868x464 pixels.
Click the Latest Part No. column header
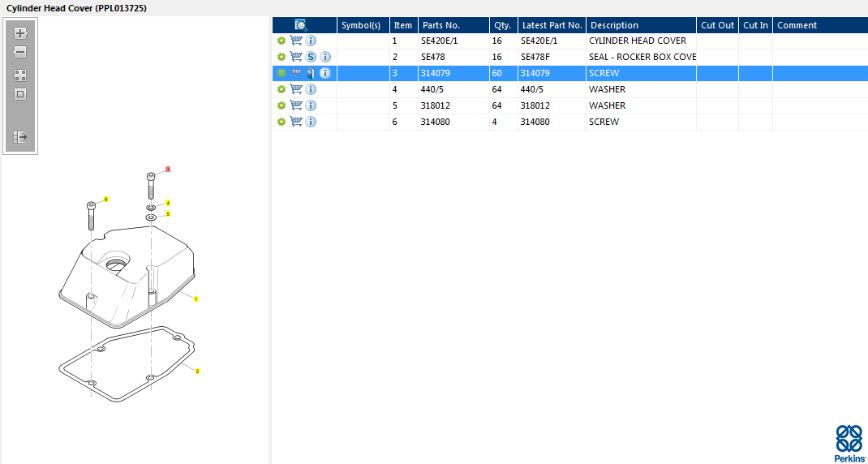[x=552, y=25]
